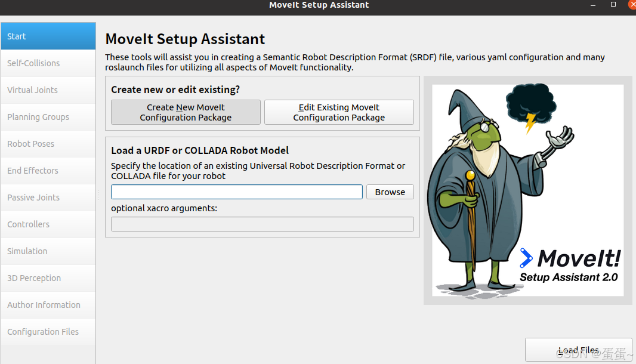Click the optional xacro arguments field

[263, 224]
